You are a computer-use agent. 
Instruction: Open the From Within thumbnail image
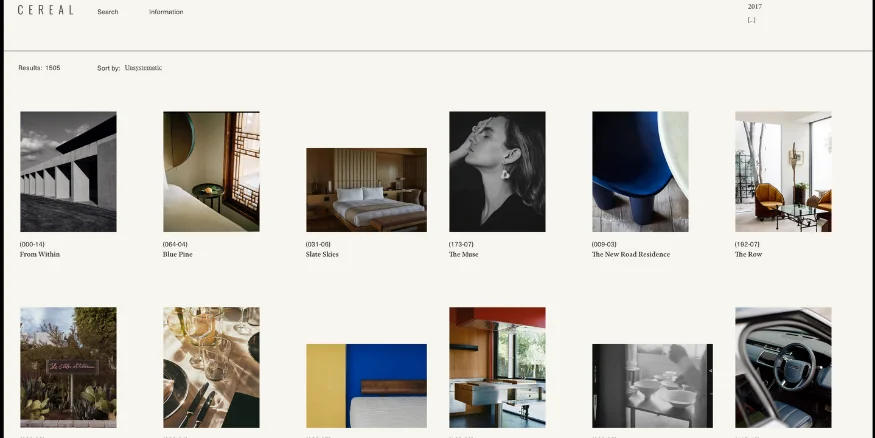click(68, 171)
